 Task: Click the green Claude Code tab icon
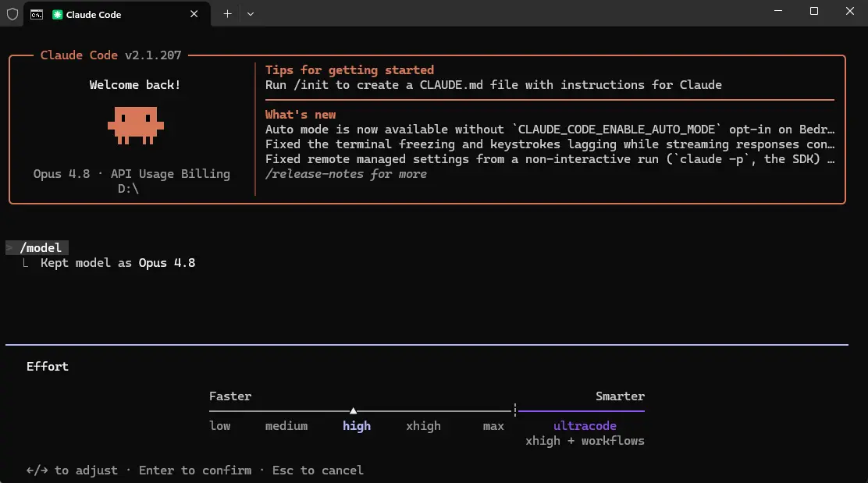57,14
